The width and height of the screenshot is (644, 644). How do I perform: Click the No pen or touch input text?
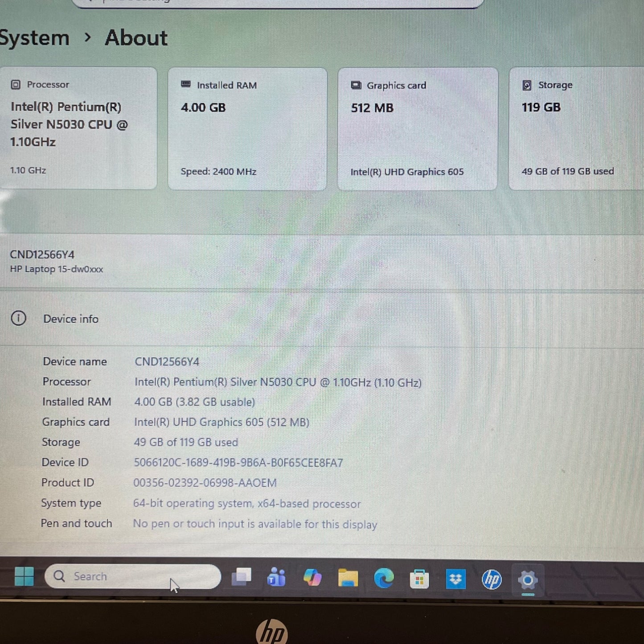pos(255,524)
